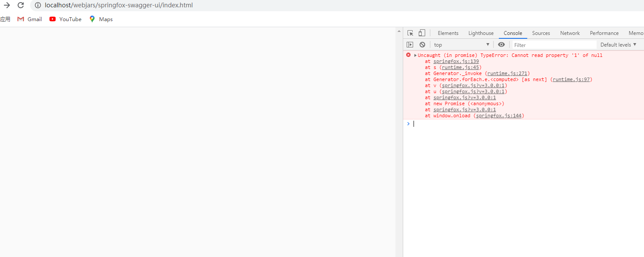Click the address bar URL
The image size is (644, 257).
pos(119,6)
